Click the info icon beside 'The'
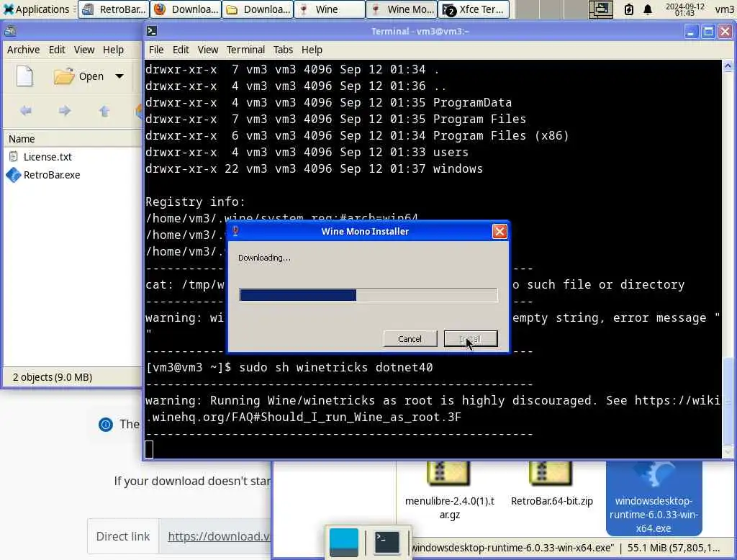The image size is (737, 560). click(105, 425)
